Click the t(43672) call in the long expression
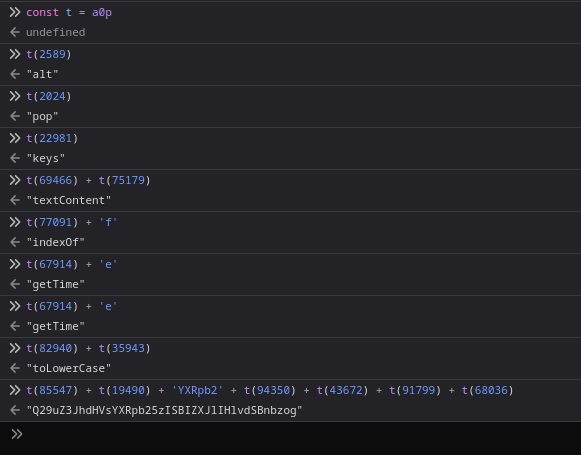Viewport: 581px width, 455px height. [342, 390]
